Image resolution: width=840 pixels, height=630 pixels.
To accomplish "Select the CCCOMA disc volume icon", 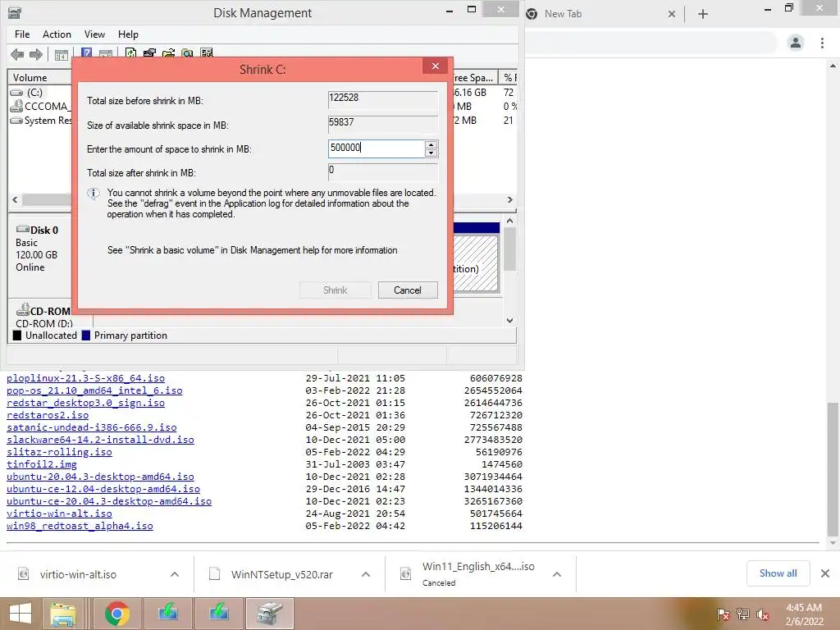I will click(x=16, y=106).
